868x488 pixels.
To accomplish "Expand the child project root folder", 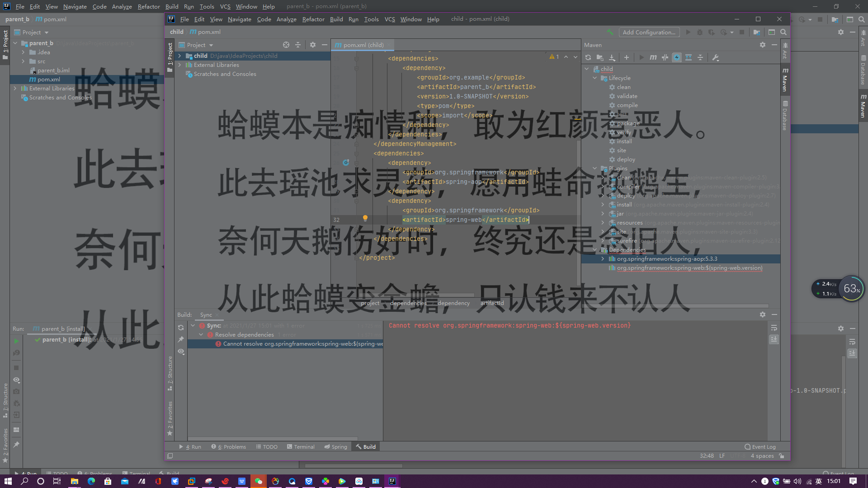I will coord(180,56).
